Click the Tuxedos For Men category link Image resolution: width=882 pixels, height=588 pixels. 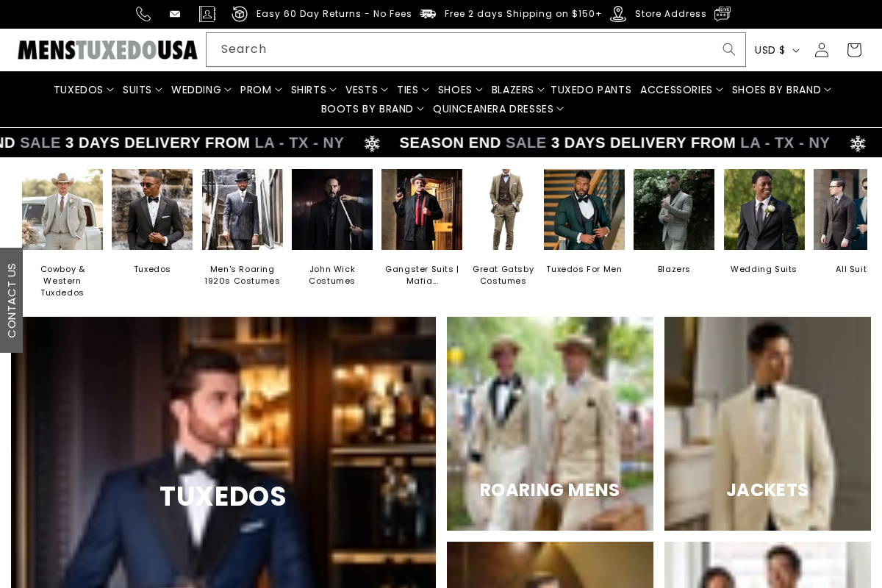pyautogui.click(x=584, y=269)
